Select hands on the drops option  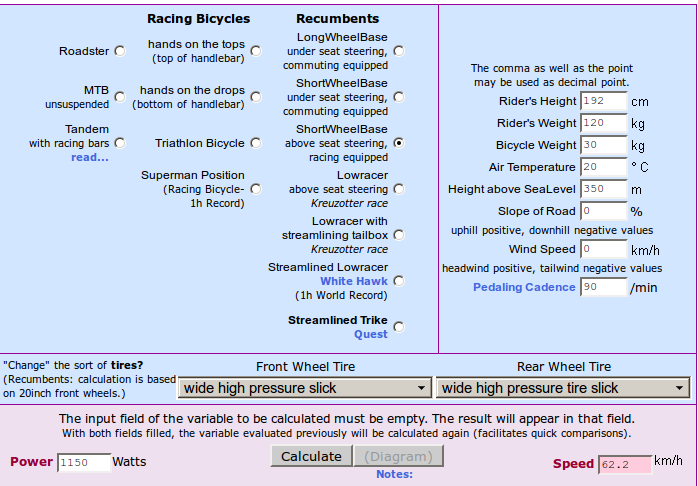click(x=256, y=97)
